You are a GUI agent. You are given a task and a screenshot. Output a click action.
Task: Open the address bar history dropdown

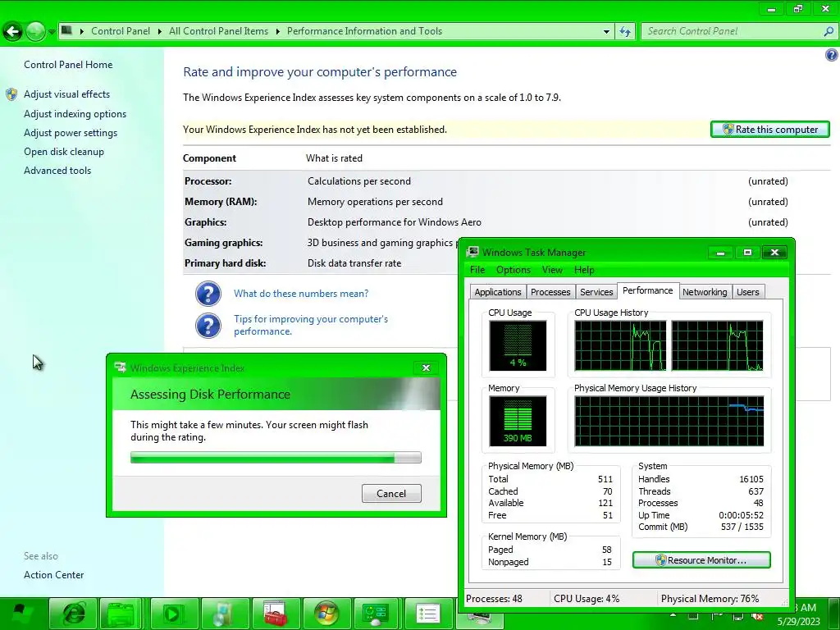606,32
